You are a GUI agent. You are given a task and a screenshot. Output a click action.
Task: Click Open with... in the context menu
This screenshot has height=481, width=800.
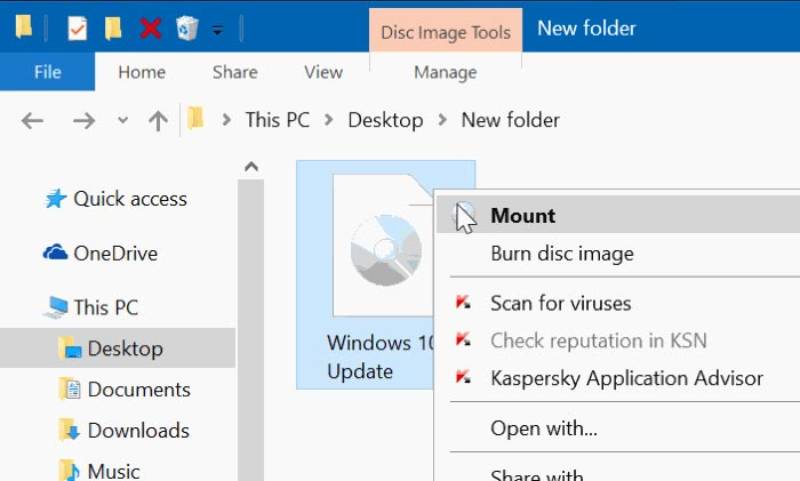click(543, 429)
